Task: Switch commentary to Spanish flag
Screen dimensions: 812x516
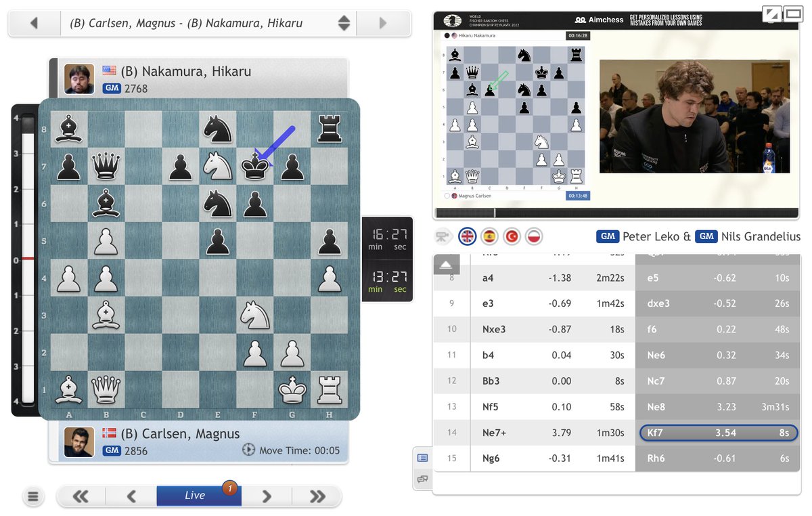Action: point(489,236)
